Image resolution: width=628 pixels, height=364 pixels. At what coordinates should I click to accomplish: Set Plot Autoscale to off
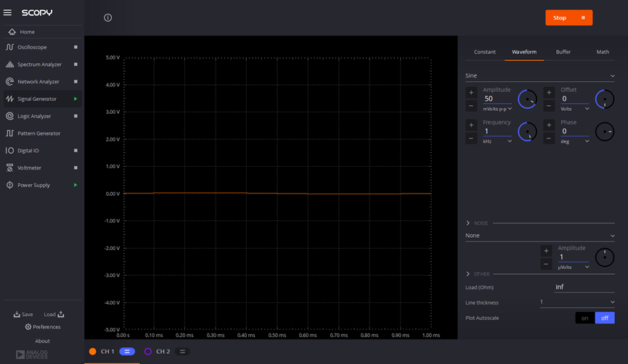[605, 318]
